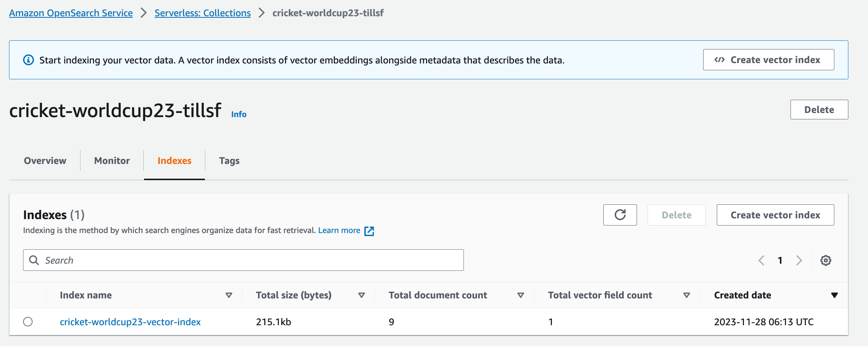Image resolution: width=868 pixels, height=346 pixels.
Task: Switch to the Overview tab
Action: click(x=45, y=161)
